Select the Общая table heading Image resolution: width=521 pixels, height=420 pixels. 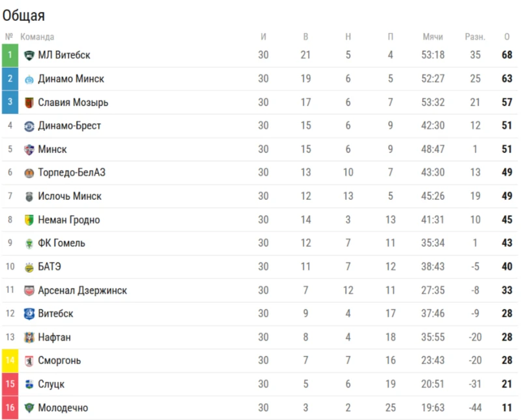(23, 16)
